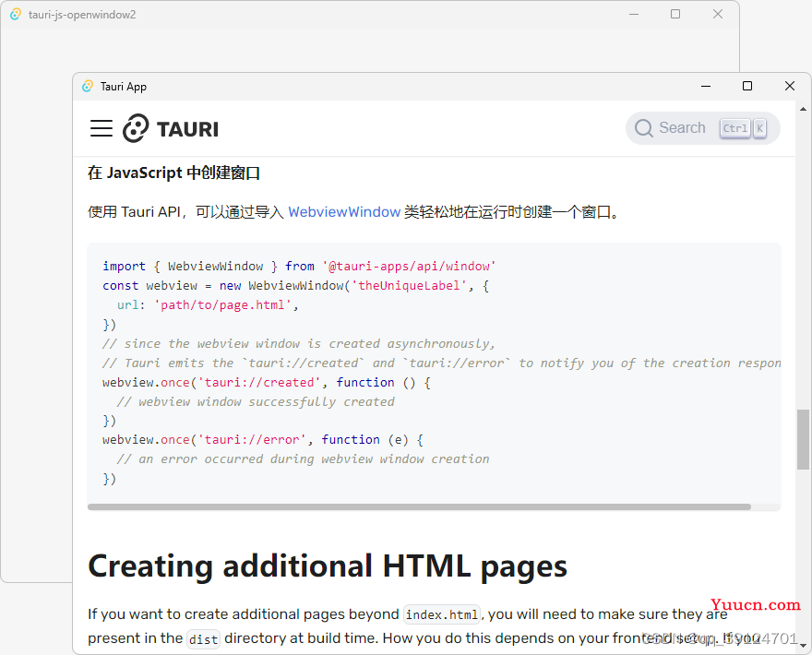The height and width of the screenshot is (655, 812).
Task: Click the comment webview window successfully created
Action: pos(256,402)
